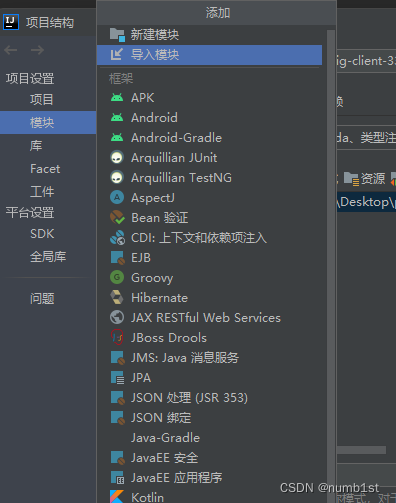The width and height of the screenshot is (396, 503).
Task: Click the 资源 label in background window
Action: click(373, 179)
